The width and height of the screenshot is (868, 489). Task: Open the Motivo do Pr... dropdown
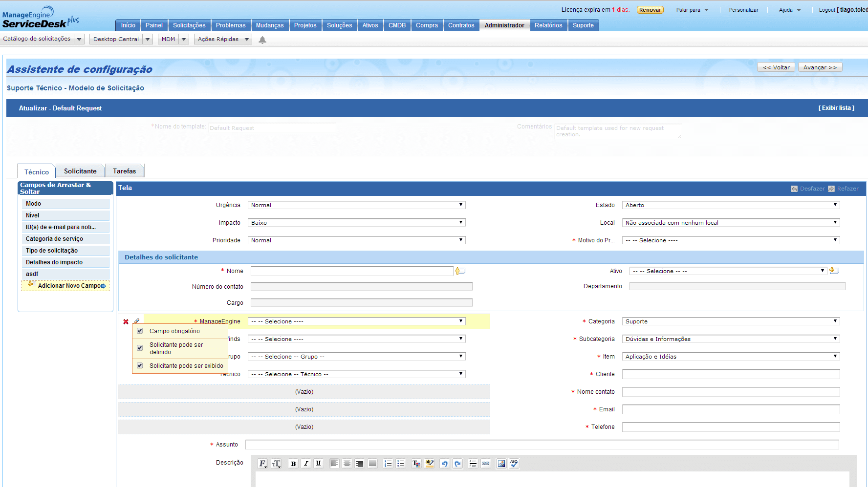pyautogui.click(x=731, y=240)
